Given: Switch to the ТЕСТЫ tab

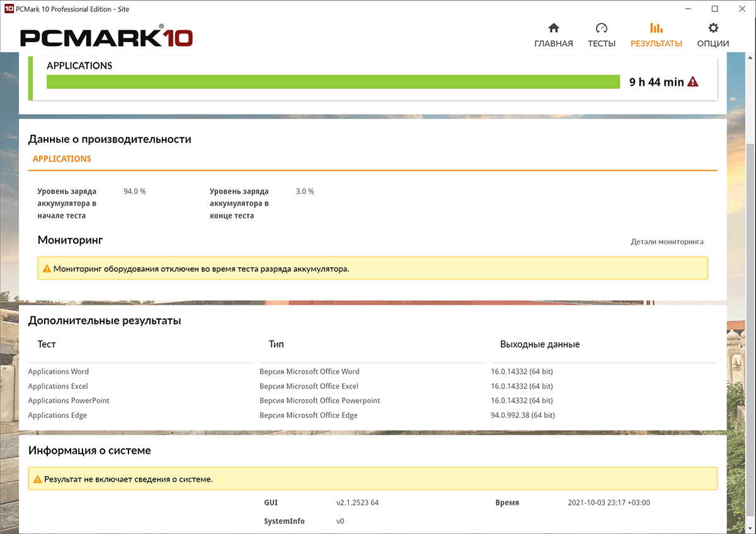Looking at the screenshot, I should (x=601, y=35).
